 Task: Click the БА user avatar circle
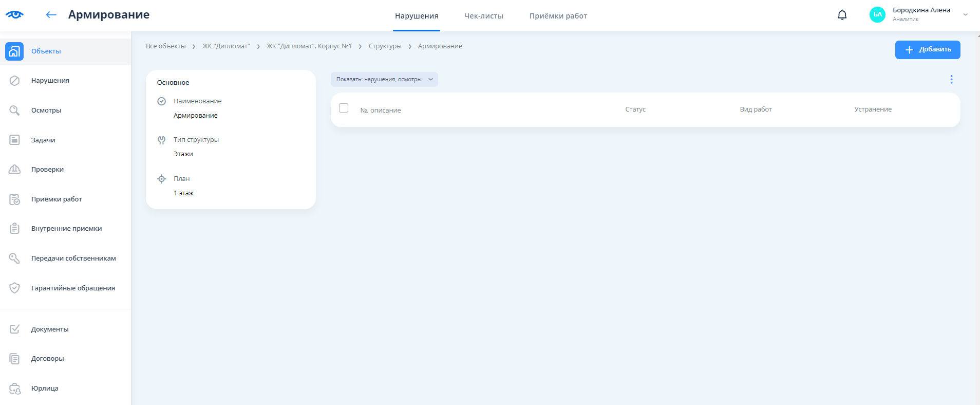[877, 15]
